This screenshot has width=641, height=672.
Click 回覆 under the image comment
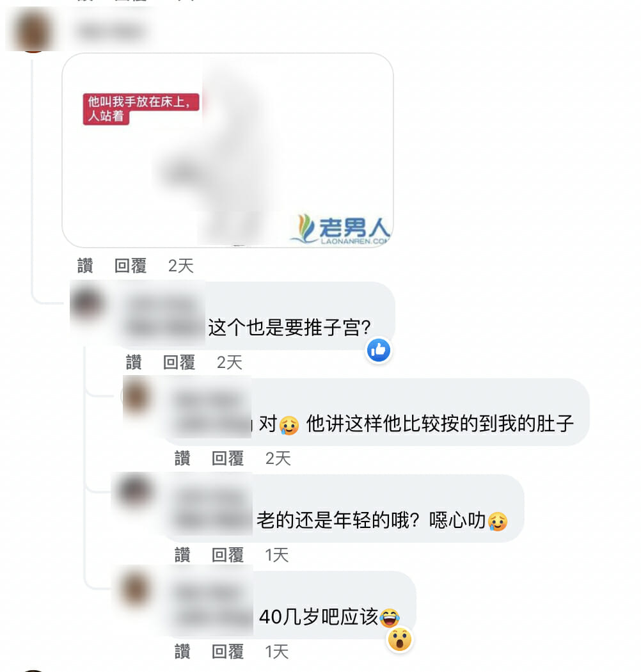(131, 266)
